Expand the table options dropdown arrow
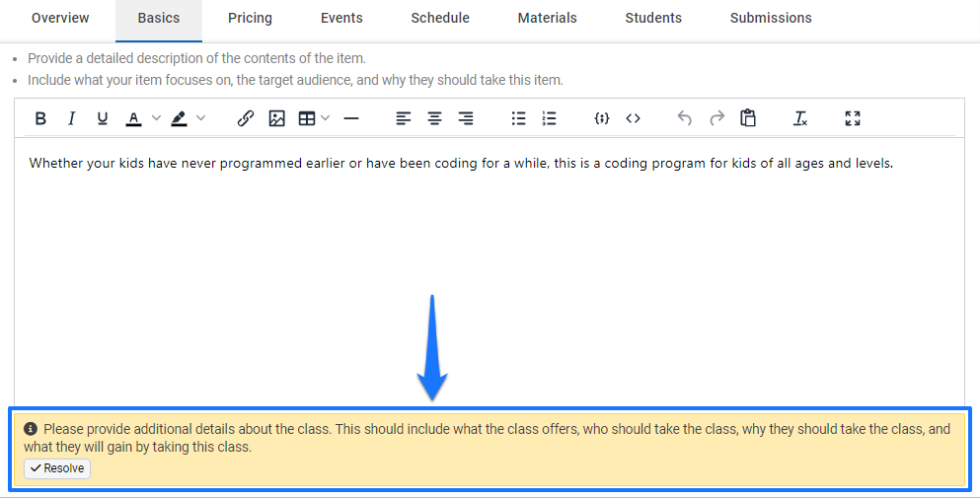 pos(325,118)
